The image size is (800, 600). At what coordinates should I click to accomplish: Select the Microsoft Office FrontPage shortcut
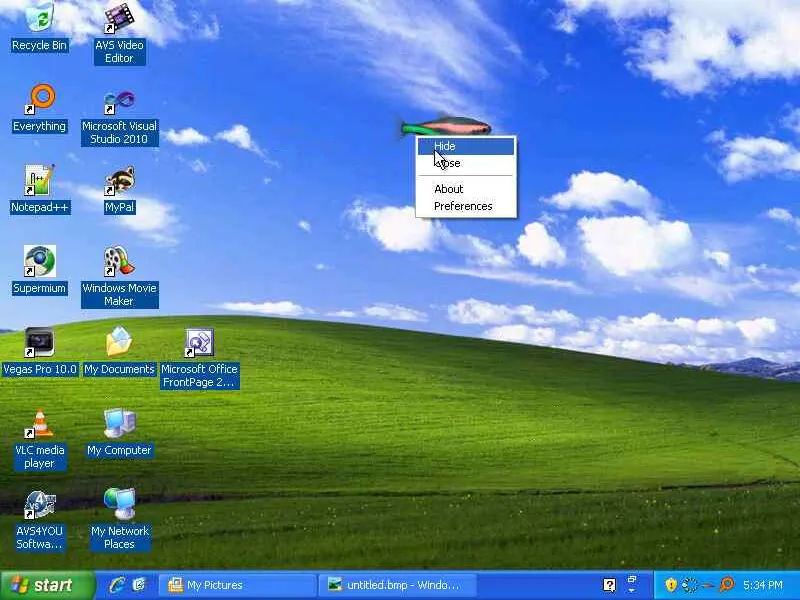pyautogui.click(x=199, y=359)
